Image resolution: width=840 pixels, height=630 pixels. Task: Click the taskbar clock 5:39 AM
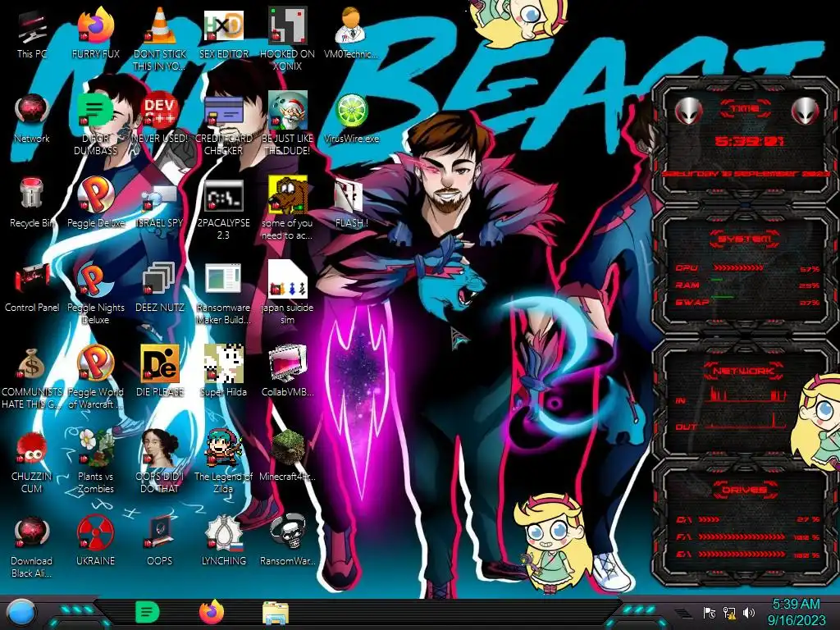tap(796, 612)
